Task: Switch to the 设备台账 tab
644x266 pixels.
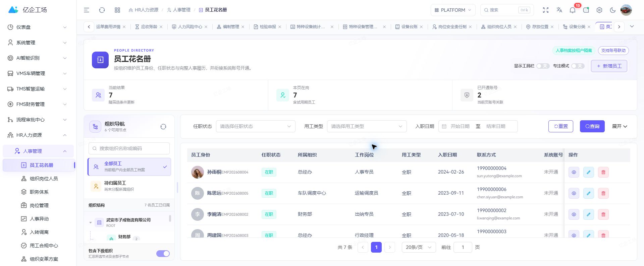Action: 410,27
